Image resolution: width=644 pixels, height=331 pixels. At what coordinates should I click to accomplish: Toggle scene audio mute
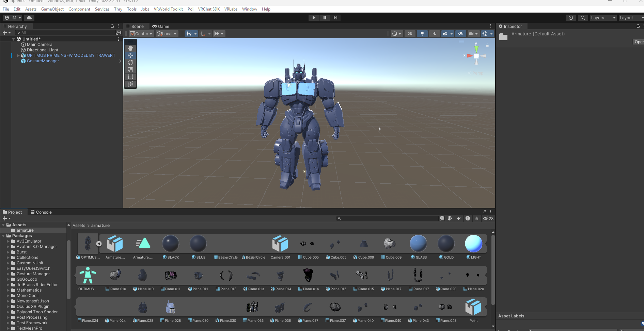click(435, 34)
